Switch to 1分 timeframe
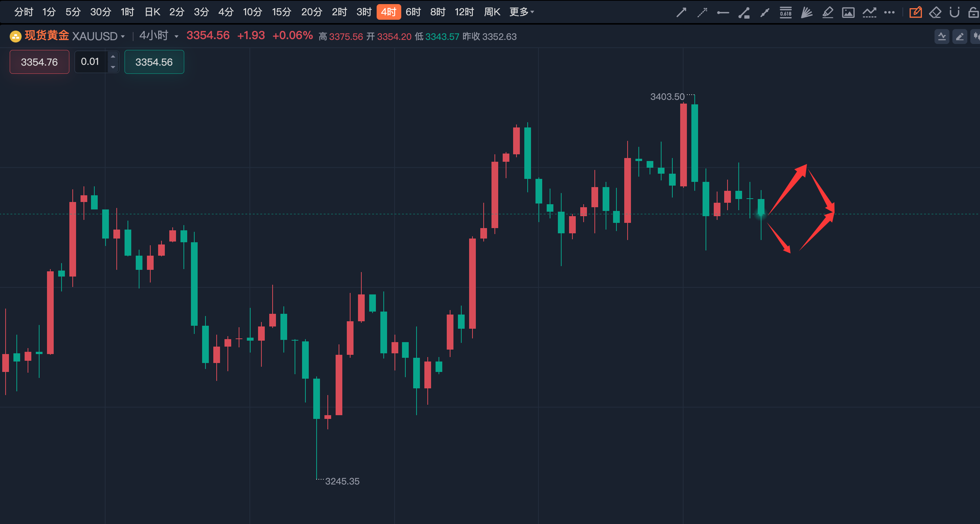The width and height of the screenshot is (980, 524). (49, 12)
